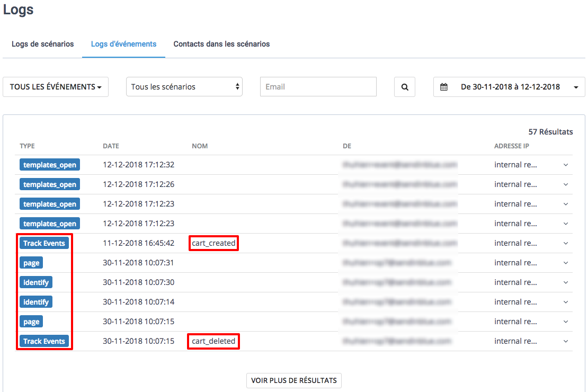Click the cart_deleted event name

[214, 341]
